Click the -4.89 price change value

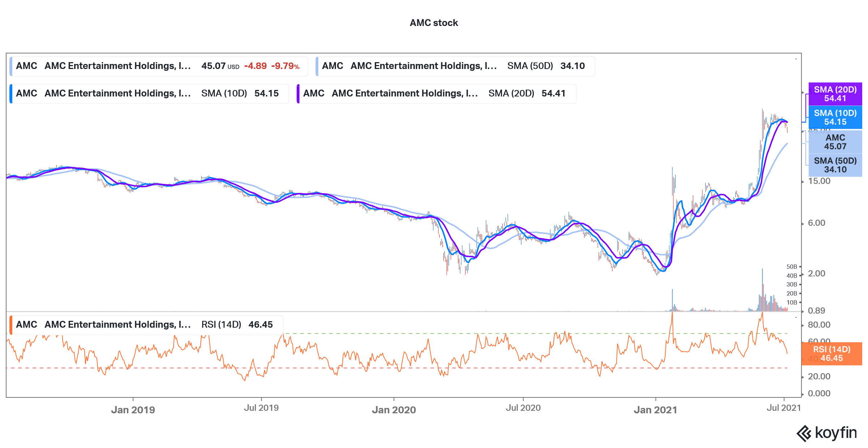click(x=255, y=66)
